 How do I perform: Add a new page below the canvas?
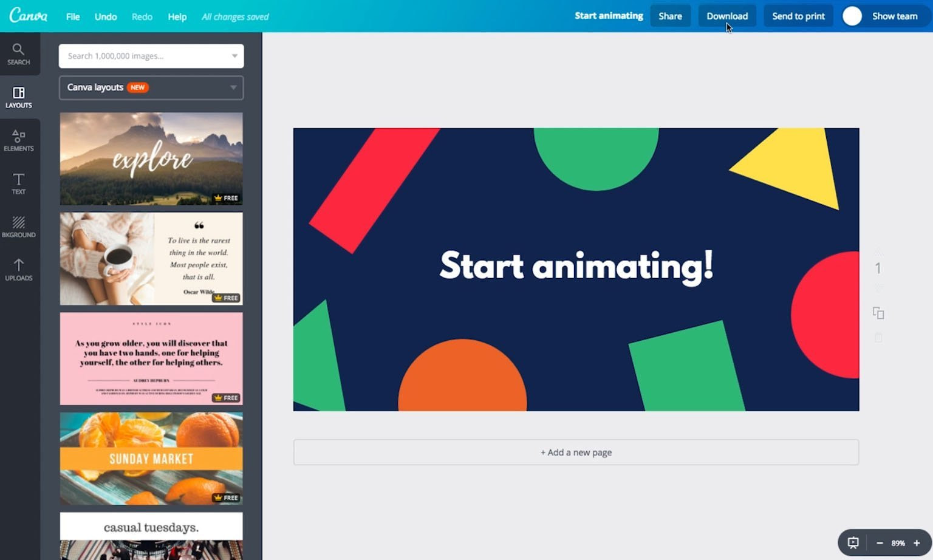(x=575, y=452)
